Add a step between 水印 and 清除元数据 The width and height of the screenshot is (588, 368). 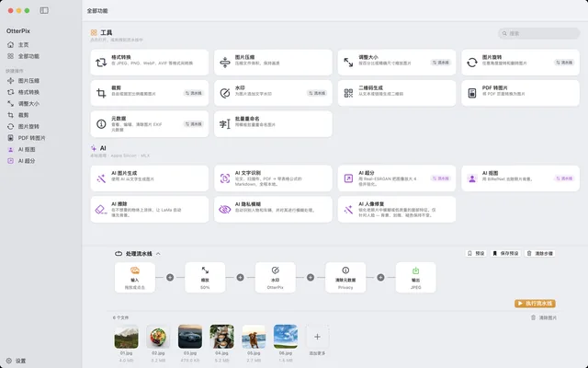[311, 278]
